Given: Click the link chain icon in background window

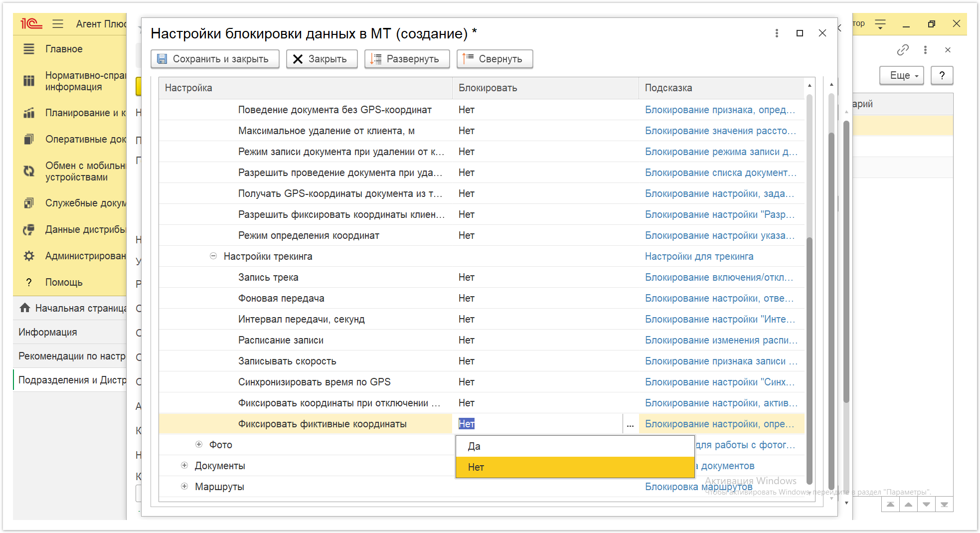Looking at the screenshot, I should click(903, 50).
